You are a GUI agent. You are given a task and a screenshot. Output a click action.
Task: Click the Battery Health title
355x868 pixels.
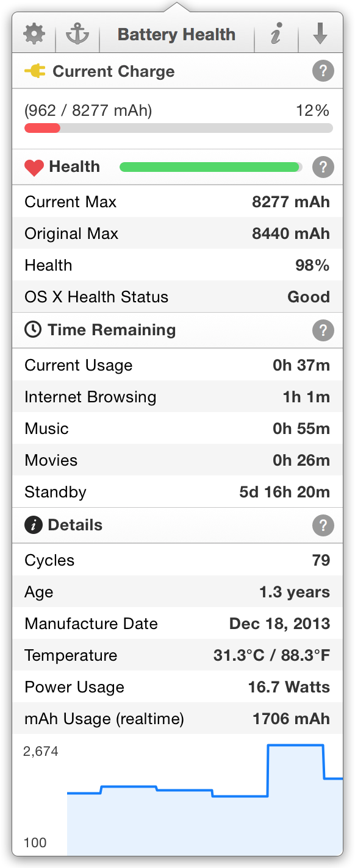(176, 34)
